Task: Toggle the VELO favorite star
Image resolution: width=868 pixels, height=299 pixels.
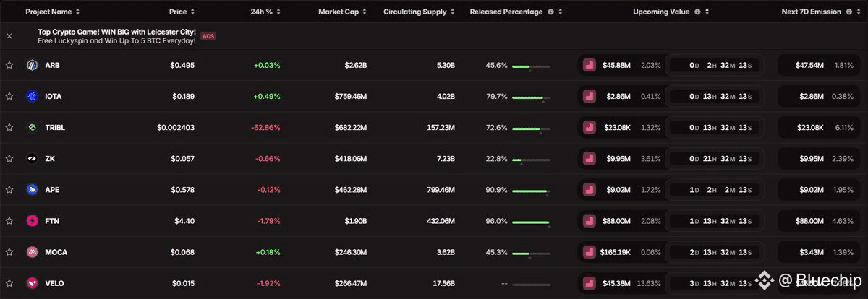Action: pyautogui.click(x=9, y=283)
